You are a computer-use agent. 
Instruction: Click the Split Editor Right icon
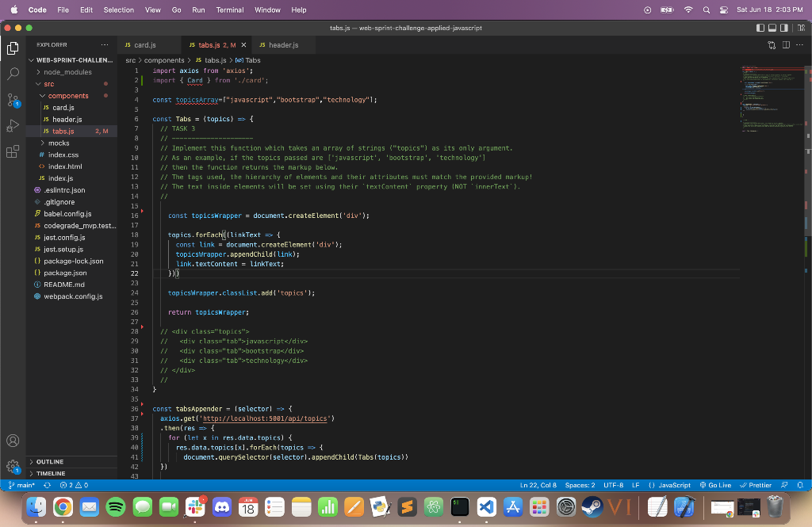click(786, 45)
